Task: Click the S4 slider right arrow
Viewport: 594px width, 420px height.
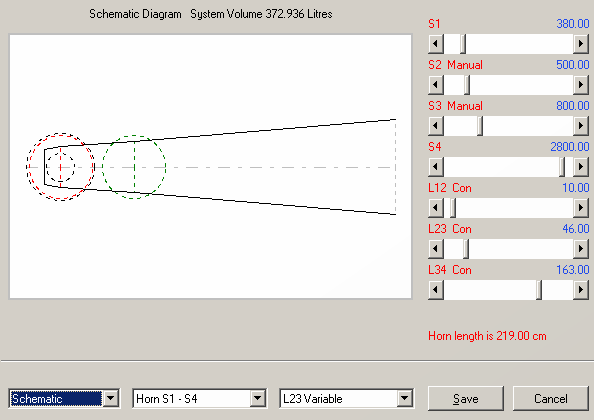Action: point(581,167)
